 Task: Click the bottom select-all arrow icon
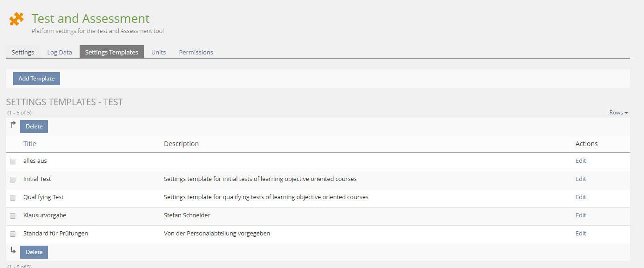13,250
